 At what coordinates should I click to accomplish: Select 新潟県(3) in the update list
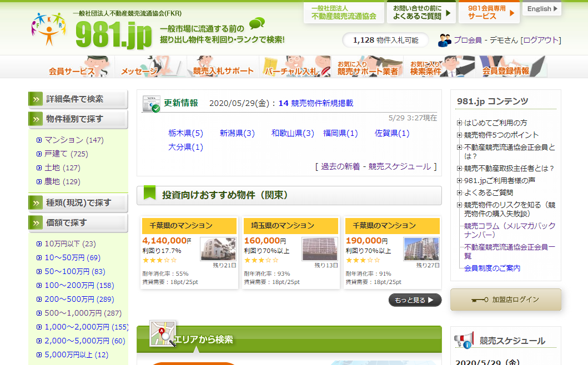coord(238,133)
